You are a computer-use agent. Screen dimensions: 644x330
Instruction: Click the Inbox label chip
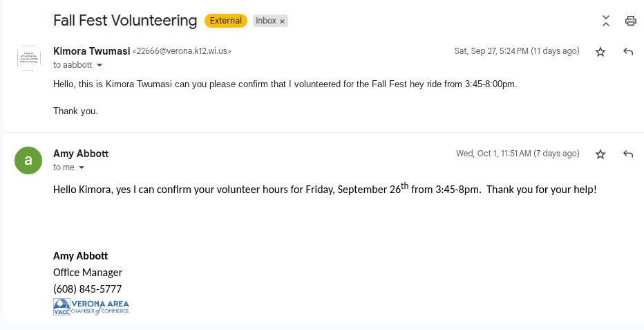[265, 21]
